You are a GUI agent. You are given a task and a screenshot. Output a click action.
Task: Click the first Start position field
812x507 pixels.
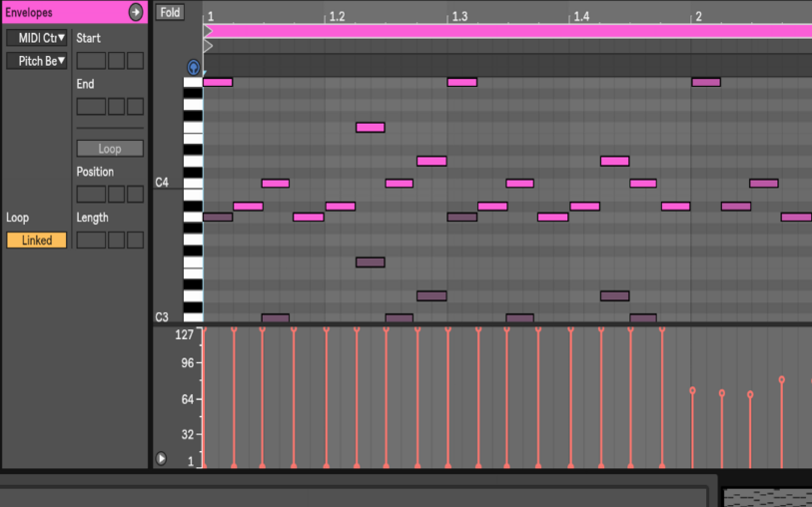click(91, 61)
